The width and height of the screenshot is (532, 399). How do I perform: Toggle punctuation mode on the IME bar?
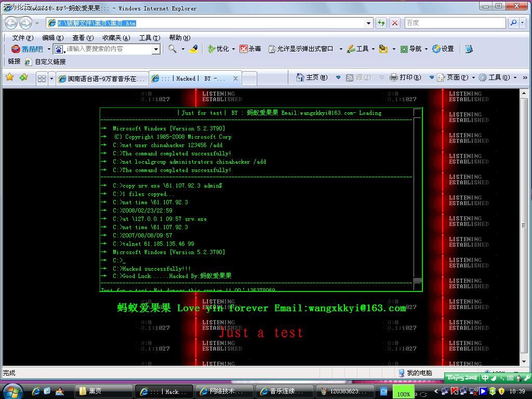point(502,378)
